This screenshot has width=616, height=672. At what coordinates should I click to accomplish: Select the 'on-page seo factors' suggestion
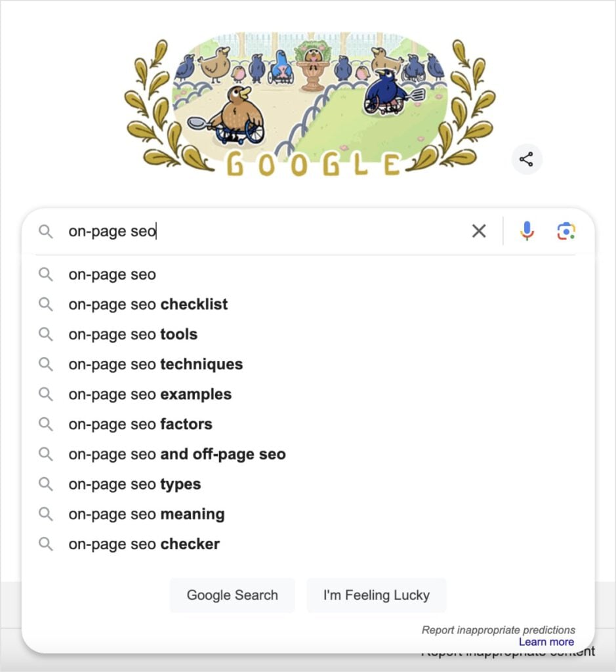tap(140, 424)
